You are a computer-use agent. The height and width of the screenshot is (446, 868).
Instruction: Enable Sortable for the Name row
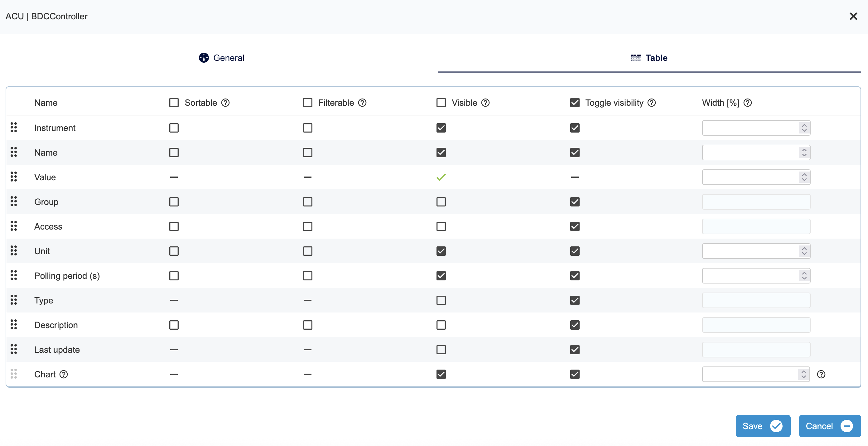pos(174,153)
